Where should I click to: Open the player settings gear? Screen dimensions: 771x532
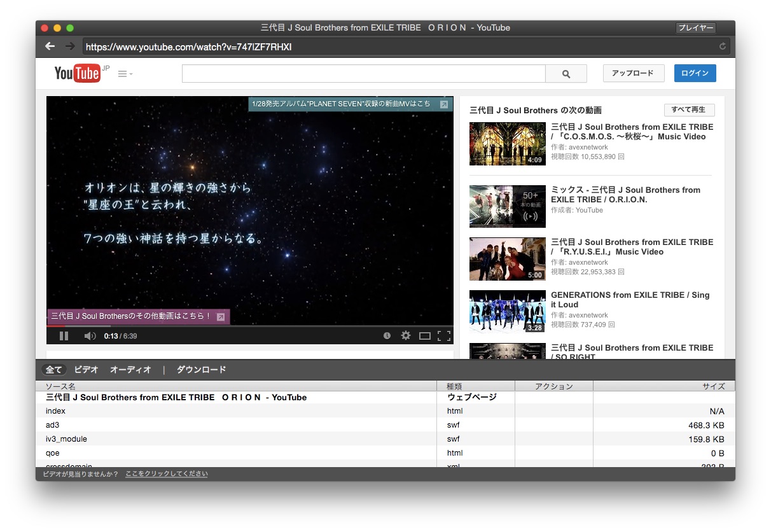click(x=405, y=335)
